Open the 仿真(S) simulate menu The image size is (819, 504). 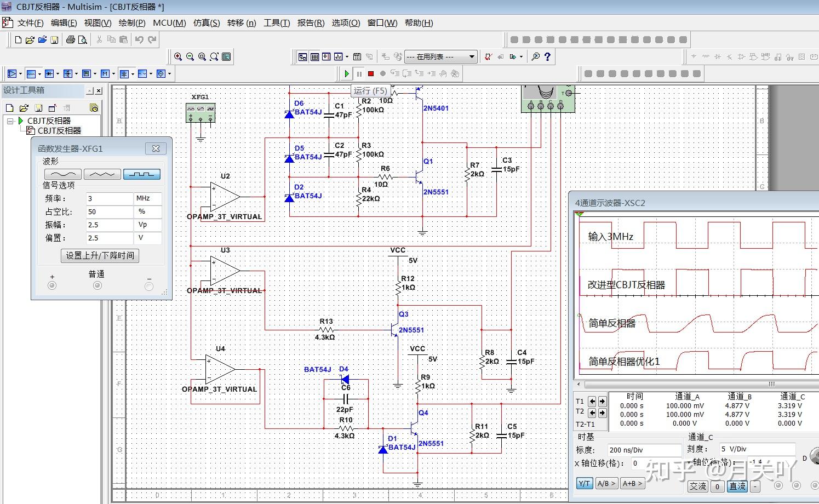click(207, 22)
